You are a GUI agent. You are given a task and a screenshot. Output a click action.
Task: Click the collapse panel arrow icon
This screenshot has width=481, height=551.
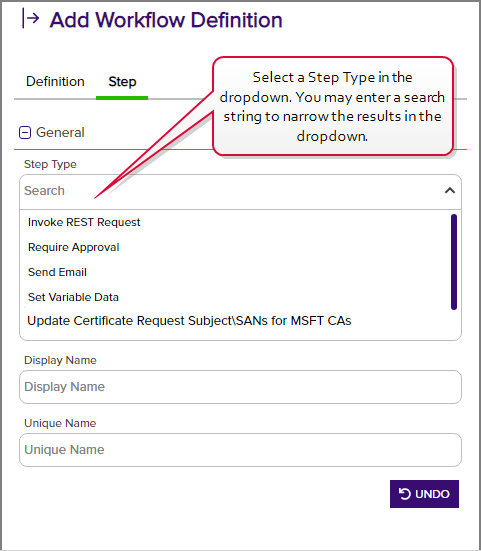click(x=30, y=18)
